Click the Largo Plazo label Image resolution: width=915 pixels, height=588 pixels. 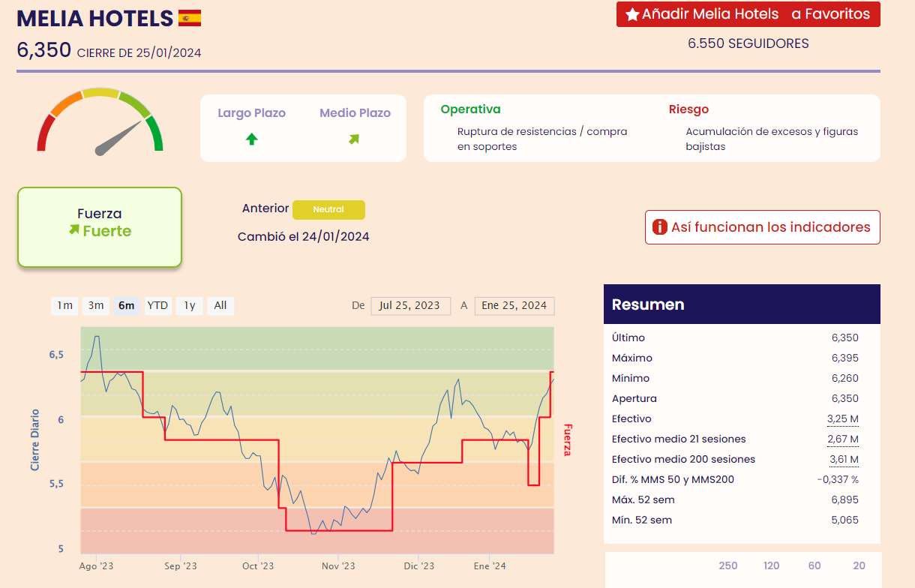(252, 113)
